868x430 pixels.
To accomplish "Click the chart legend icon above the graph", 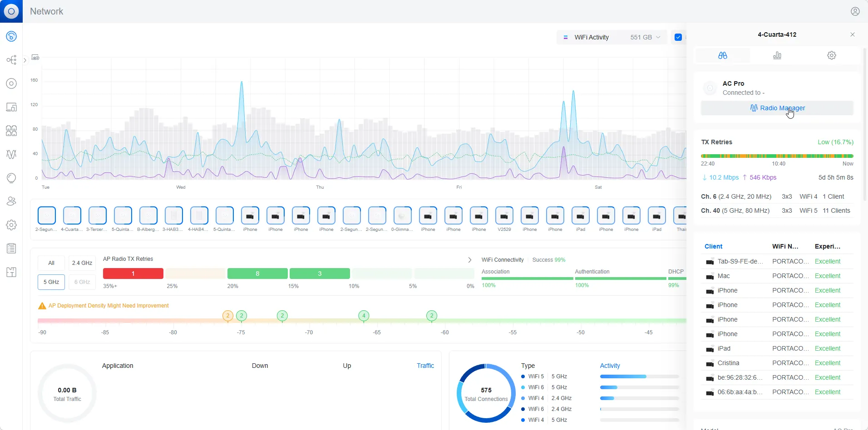I will 35,58.
